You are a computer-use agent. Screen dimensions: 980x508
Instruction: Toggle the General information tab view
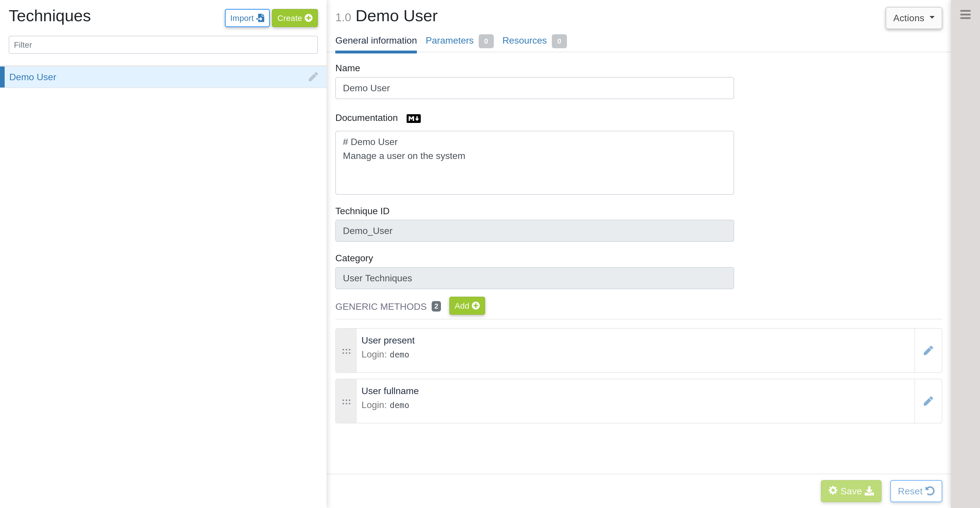(376, 41)
